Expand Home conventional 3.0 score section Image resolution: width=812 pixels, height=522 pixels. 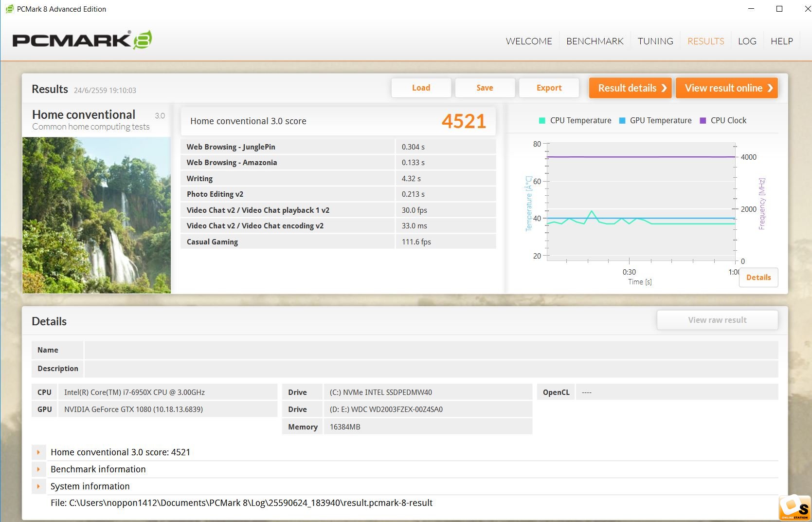pyautogui.click(x=38, y=452)
